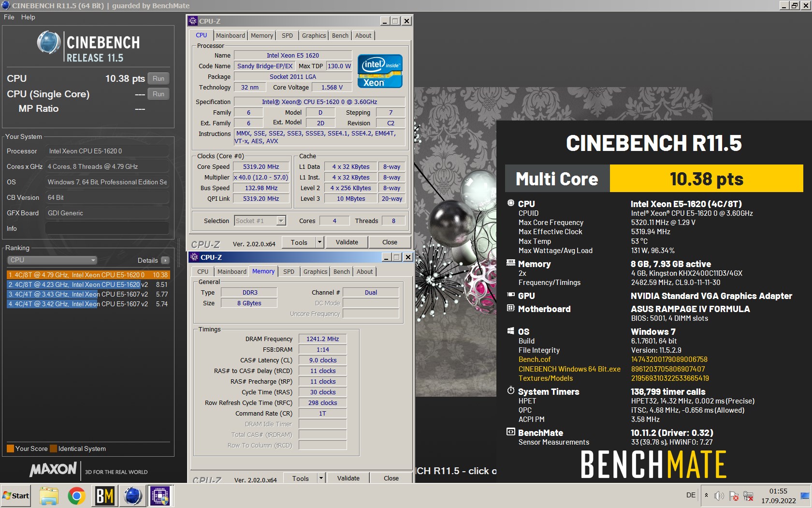Select ranking entry 4C/4T @ 3.42 GHz

tap(88, 304)
